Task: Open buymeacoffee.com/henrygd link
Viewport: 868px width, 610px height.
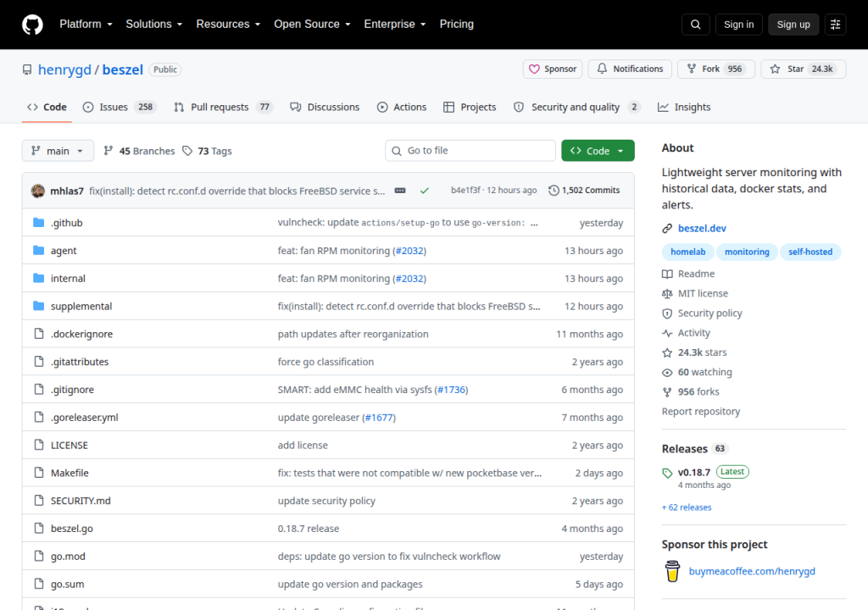Action: point(752,571)
